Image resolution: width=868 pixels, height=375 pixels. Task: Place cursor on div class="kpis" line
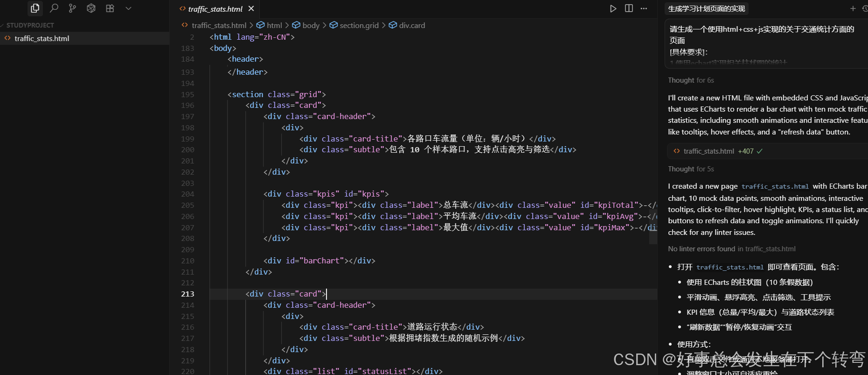[x=326, y=194]
